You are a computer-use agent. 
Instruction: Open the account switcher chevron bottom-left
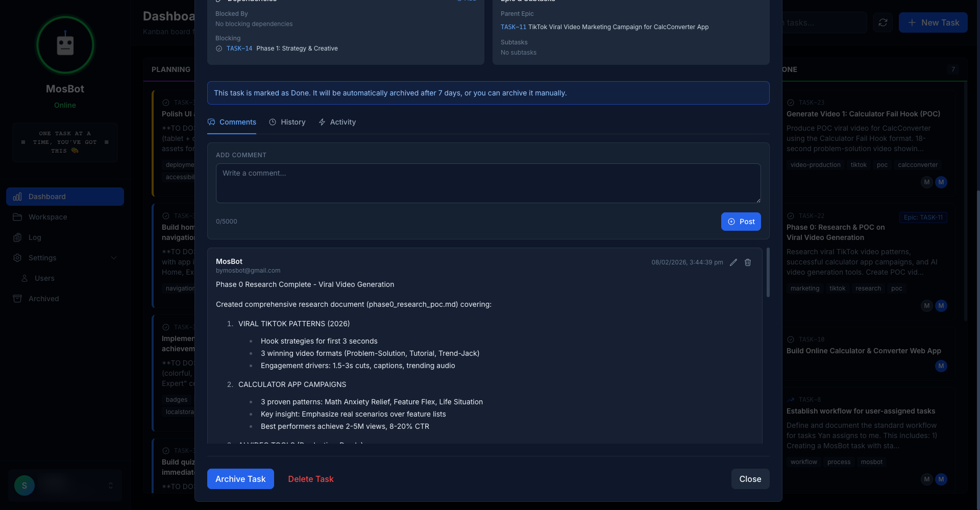point(111,485)
